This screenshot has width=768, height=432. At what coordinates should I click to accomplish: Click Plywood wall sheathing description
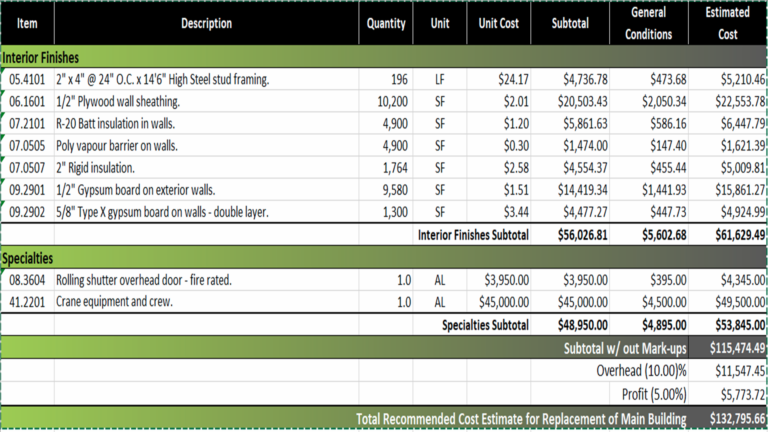(118, 101)
